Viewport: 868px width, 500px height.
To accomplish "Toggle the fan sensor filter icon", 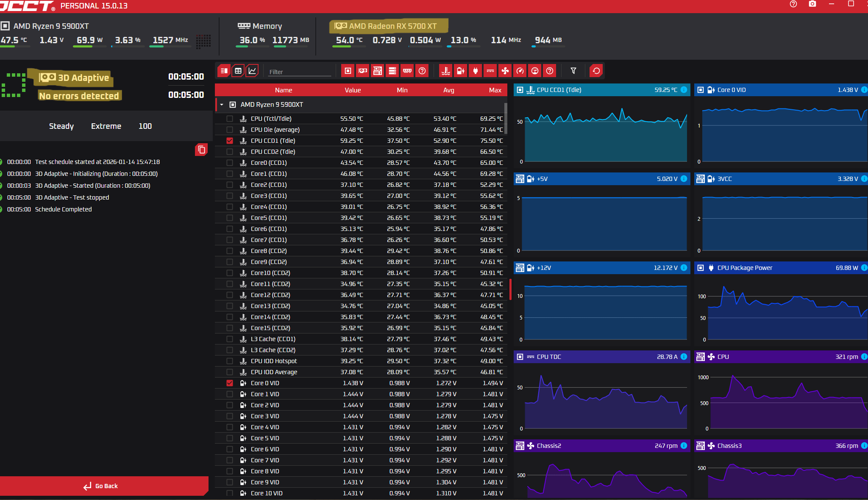I will click(x=505, y=71).
